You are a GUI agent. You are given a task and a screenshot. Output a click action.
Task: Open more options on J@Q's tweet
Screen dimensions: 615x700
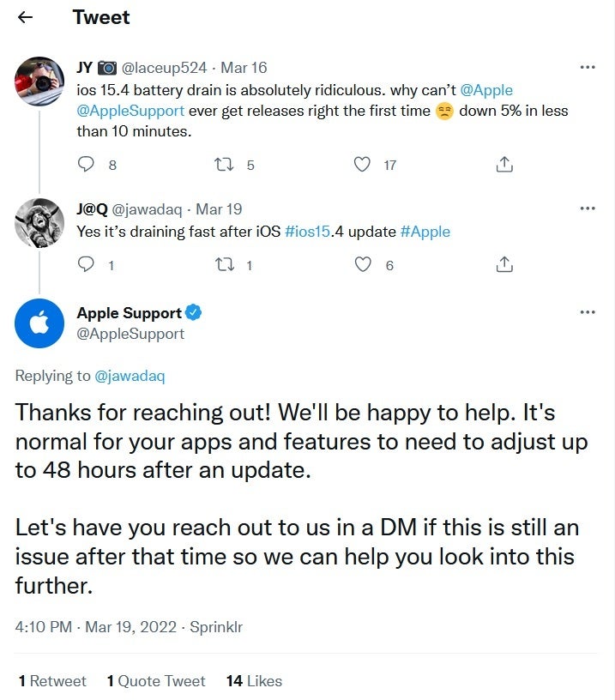click(588, 208)
